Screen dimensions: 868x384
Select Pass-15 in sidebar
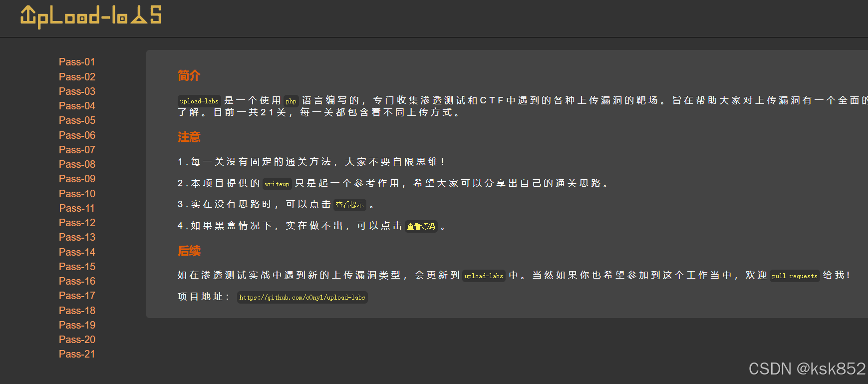click(x=77, y=267)
